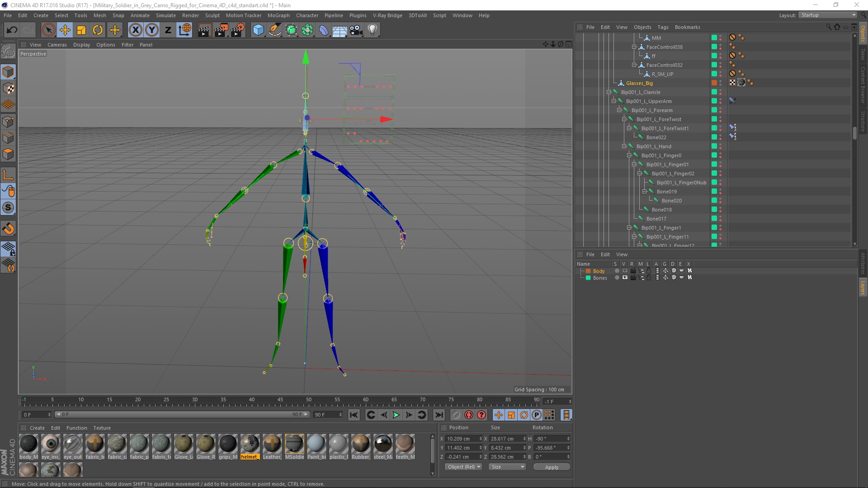
Task: Select the Live Selection tool
Action: (48, 30)
